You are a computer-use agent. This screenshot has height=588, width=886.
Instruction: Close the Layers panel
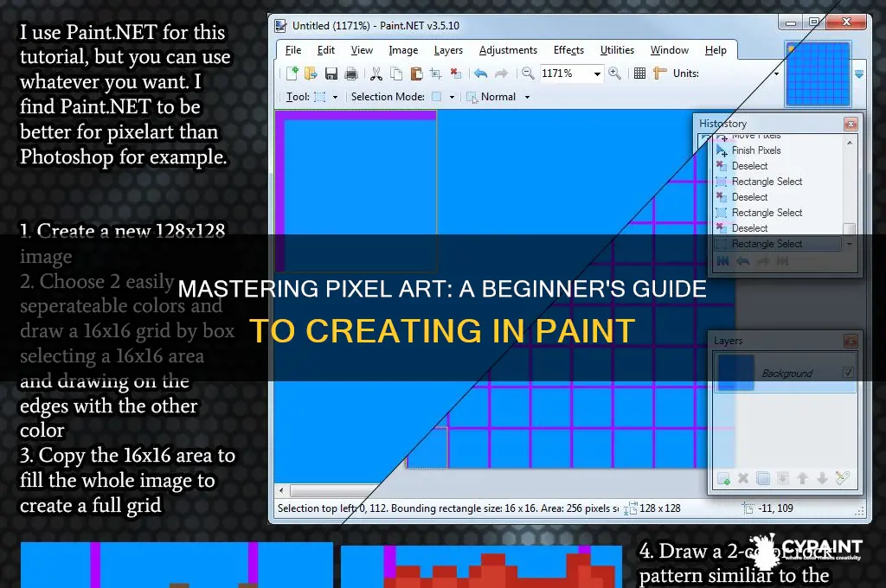[x=851, y=342]
